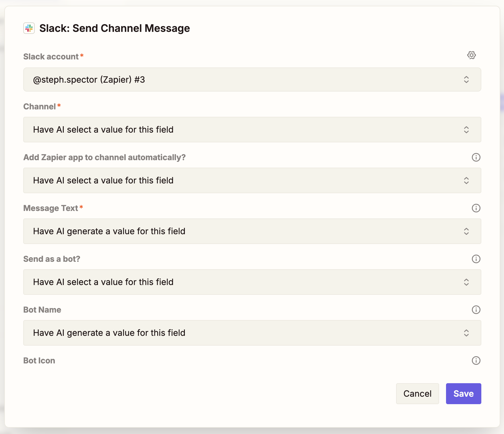The image size is (504, 434).
Task: Click the chevron arrows on Send as a bot field
Action: (x=466, y=282)
